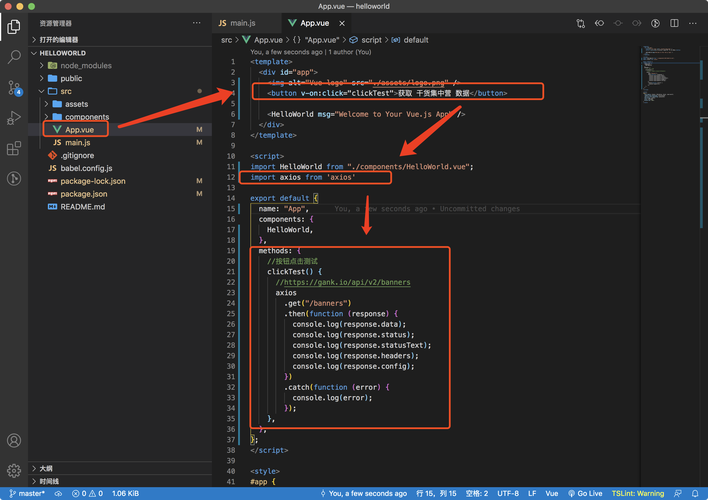
Task: Open changes compare icon in editor toolbar
Action: [581, 23]
